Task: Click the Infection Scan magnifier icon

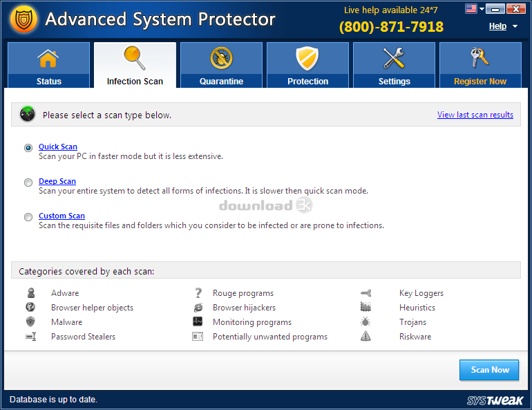Action: pyautogui.click(x=135, y=58)
